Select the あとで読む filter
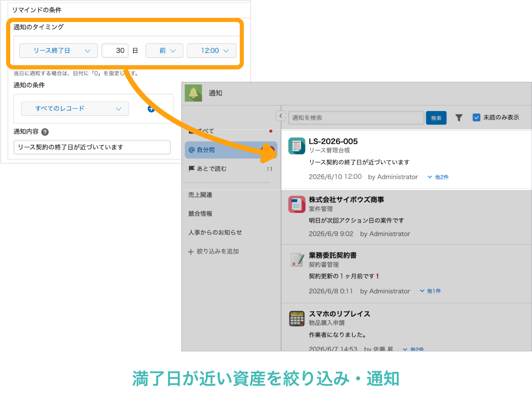The image size is (532, 397). tap(231, 169)
